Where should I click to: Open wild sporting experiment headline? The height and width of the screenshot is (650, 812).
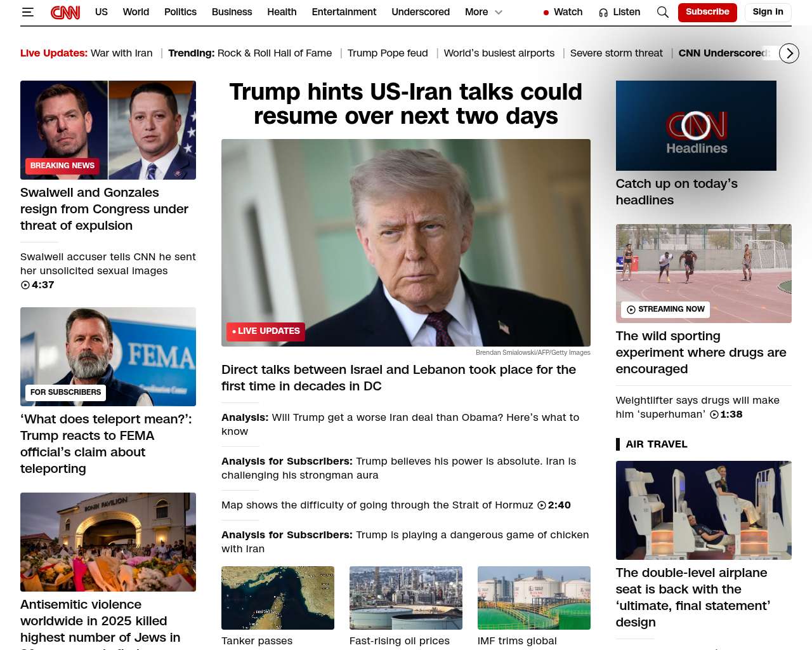(701, 352)
